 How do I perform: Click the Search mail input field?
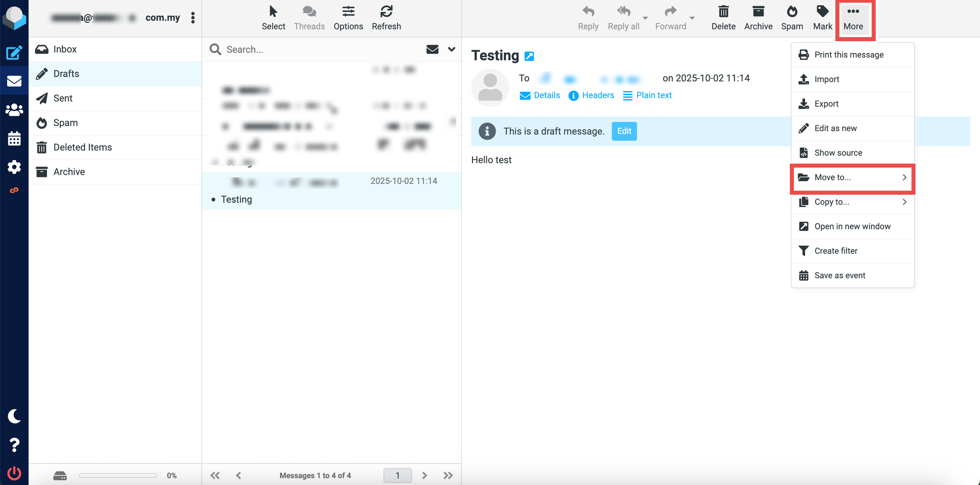320,49
